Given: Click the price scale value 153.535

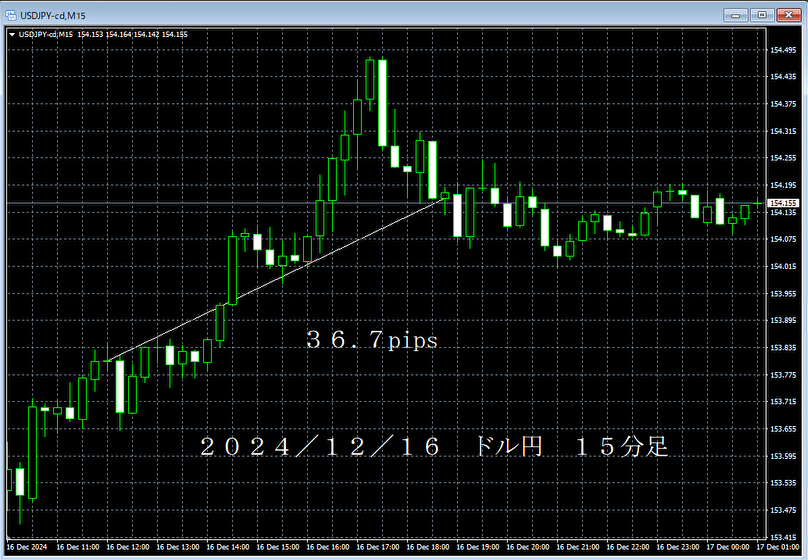Looking at the screenshot, I should 783,483.
